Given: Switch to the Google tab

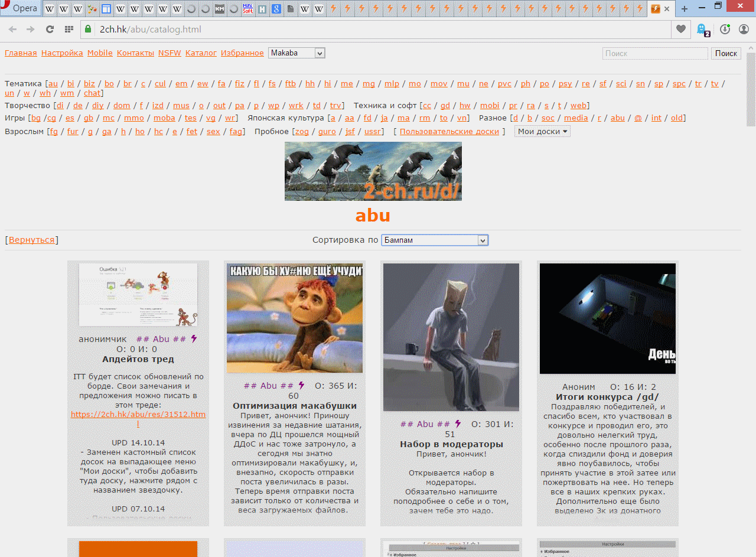Looking at the screenshot, I should 276,9.
